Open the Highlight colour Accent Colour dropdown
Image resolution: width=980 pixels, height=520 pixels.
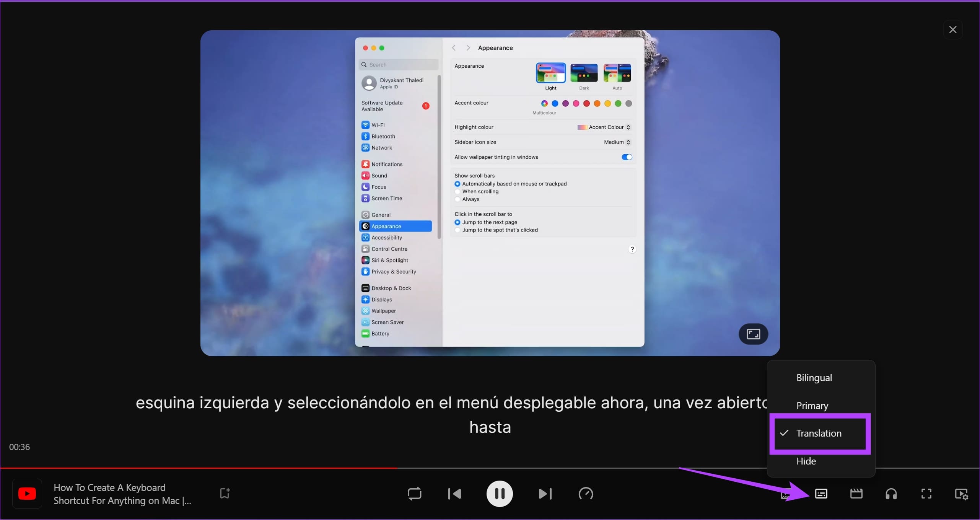point(604,127)
